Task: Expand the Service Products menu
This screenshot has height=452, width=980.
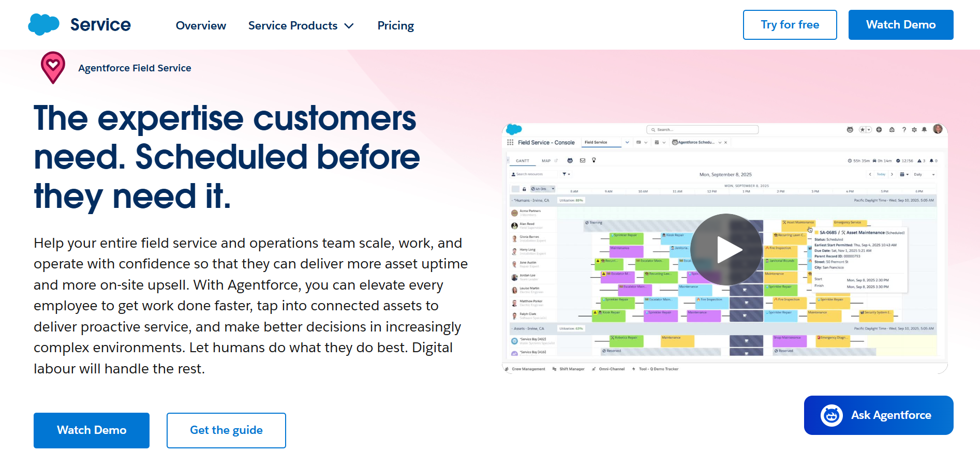Action: (301, 25)
